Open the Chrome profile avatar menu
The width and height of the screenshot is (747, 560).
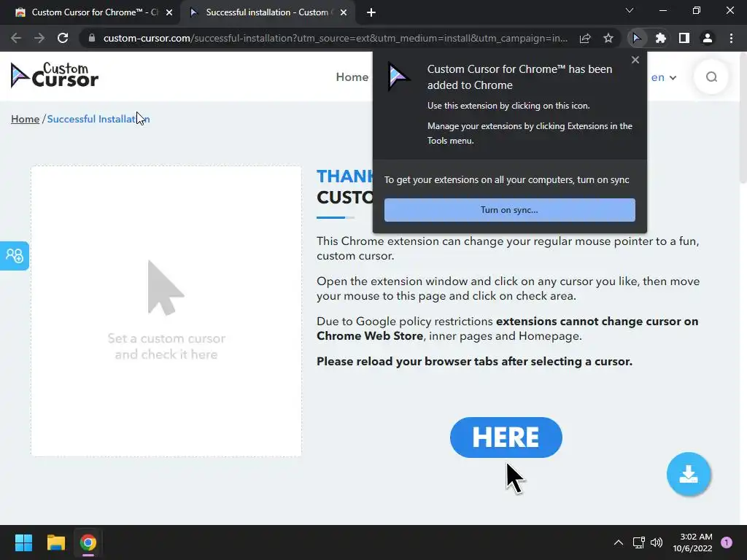click(x=708, y=38)
